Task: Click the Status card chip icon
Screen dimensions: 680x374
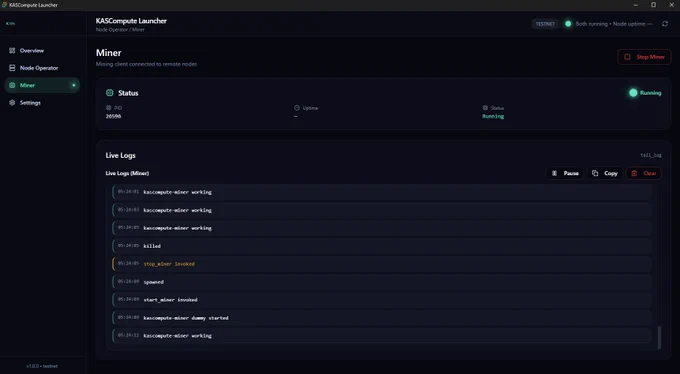Action: 110,93
